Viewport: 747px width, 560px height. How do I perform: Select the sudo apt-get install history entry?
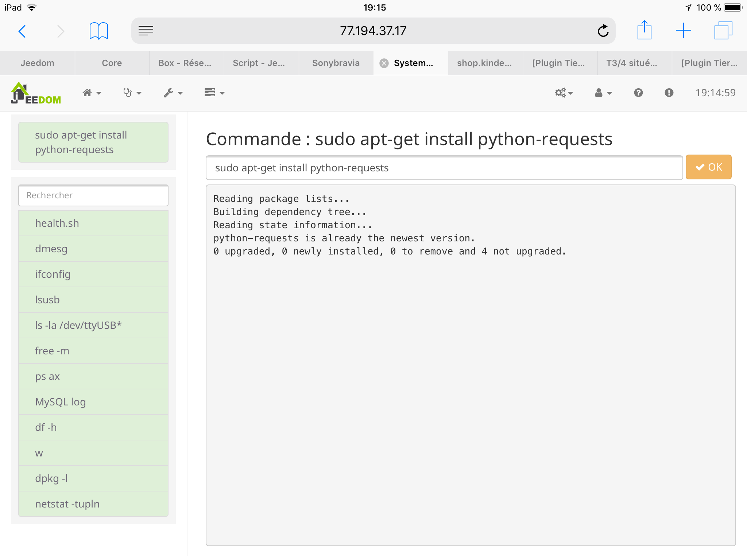(x=93, y=142)
